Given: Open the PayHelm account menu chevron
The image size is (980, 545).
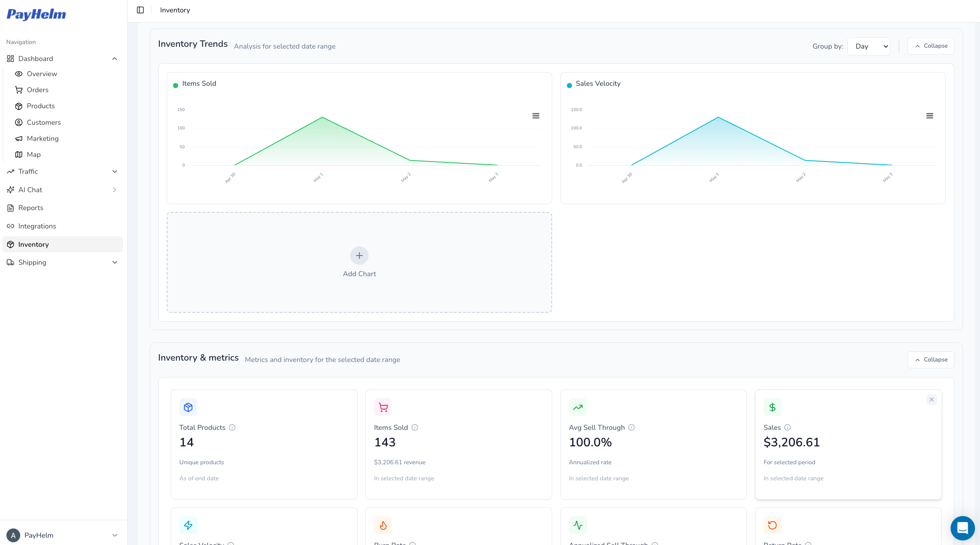Looking at the screenshot, I should 115,535.
